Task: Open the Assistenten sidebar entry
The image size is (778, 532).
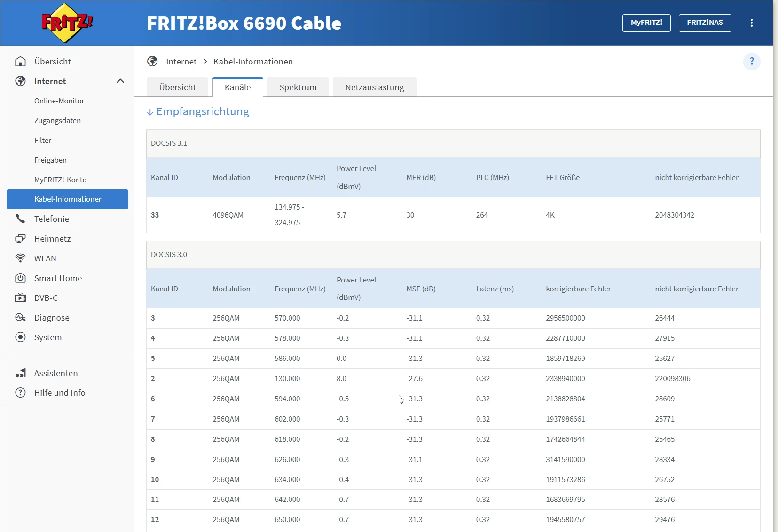Action: pos(56,373)
